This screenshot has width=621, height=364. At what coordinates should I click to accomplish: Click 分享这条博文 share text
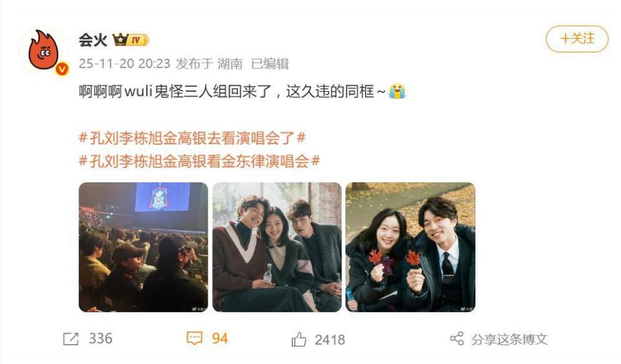coord(509,339)
